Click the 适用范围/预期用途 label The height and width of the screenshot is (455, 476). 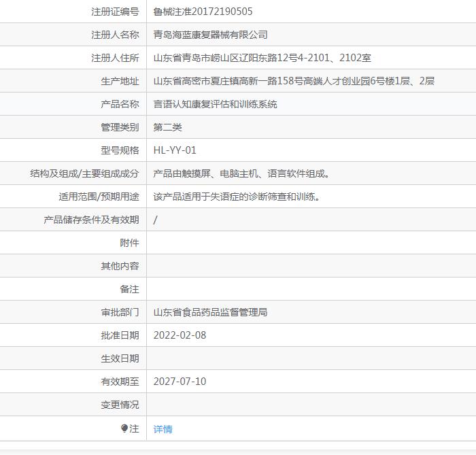[x=99, y=197]
